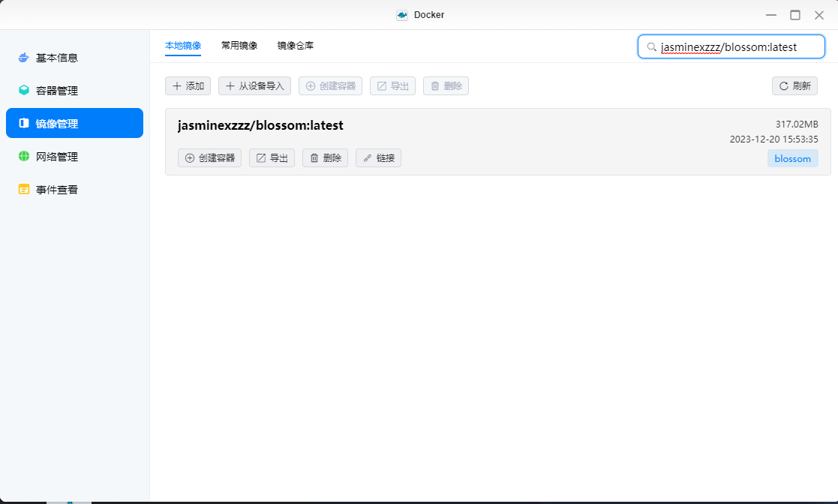The image size is (838, 504).
Task: Select the jasminexzzz/blossom:latest image title
Action: (x=260, y=126)
